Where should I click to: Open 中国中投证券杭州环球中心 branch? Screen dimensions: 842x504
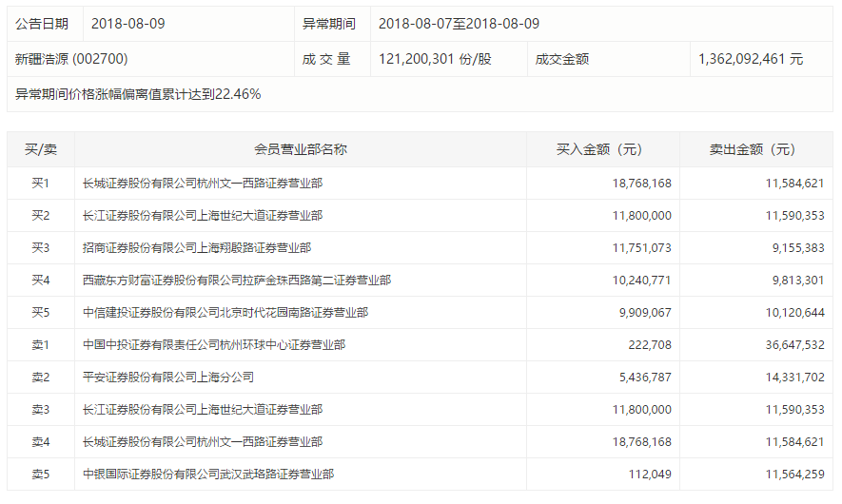(214, 344)
